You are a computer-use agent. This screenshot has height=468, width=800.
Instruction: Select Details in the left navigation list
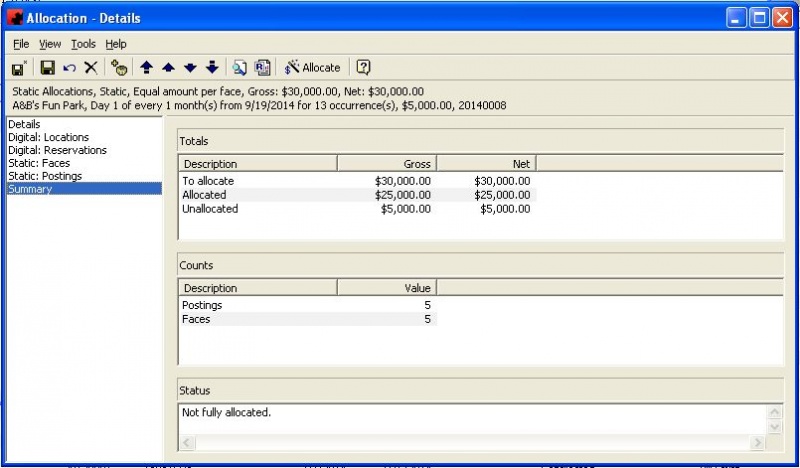pos(24,124)
